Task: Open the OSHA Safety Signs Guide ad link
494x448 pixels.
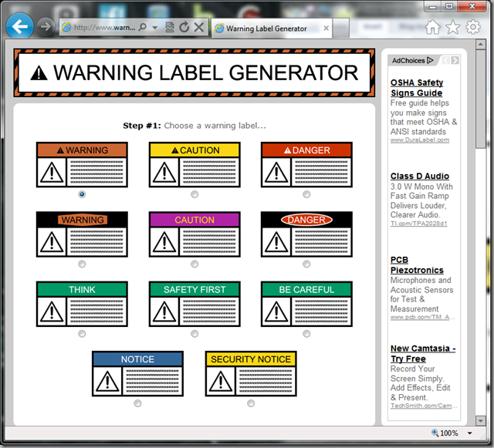Action: tap(416, 88)
